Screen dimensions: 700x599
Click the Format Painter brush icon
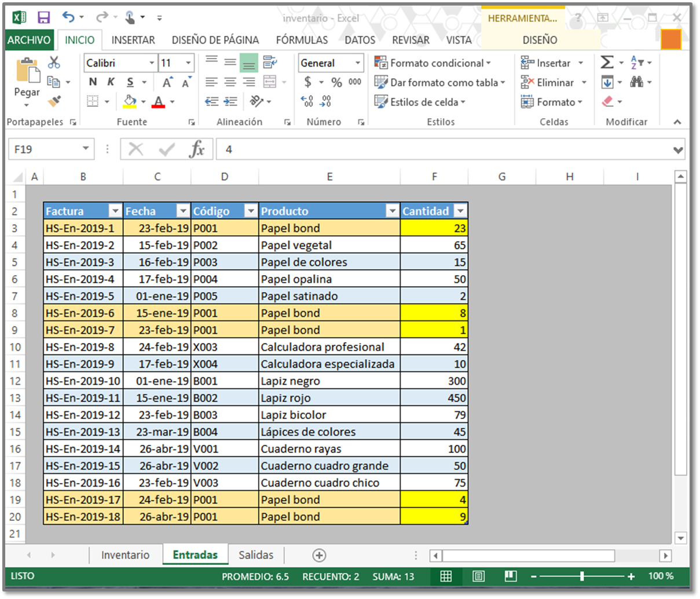tap(54, 101)
